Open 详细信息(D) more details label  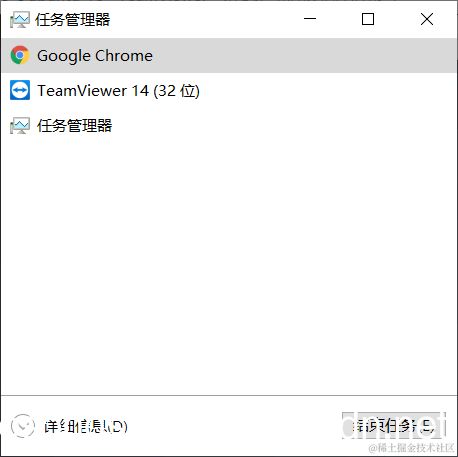86,426
